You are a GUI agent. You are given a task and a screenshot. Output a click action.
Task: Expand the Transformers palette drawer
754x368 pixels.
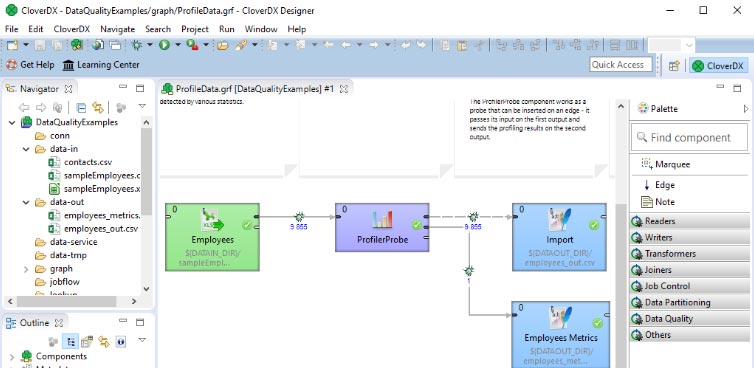[690, 254]
